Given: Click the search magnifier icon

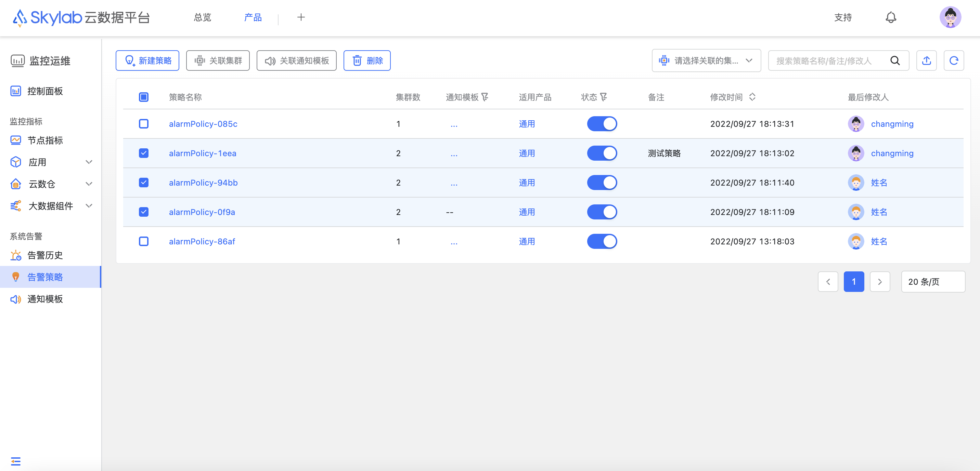Looking at the screenshot, I should 895,60.
